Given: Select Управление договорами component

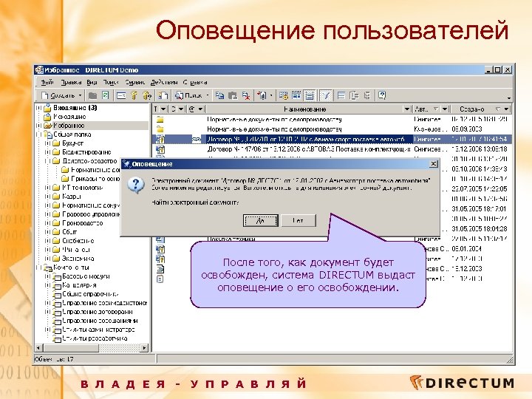Looking at the screenshot, I should tap(98, 312).
